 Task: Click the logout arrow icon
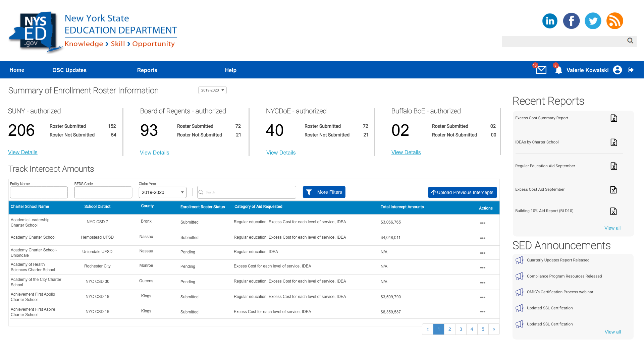[631, 70]
